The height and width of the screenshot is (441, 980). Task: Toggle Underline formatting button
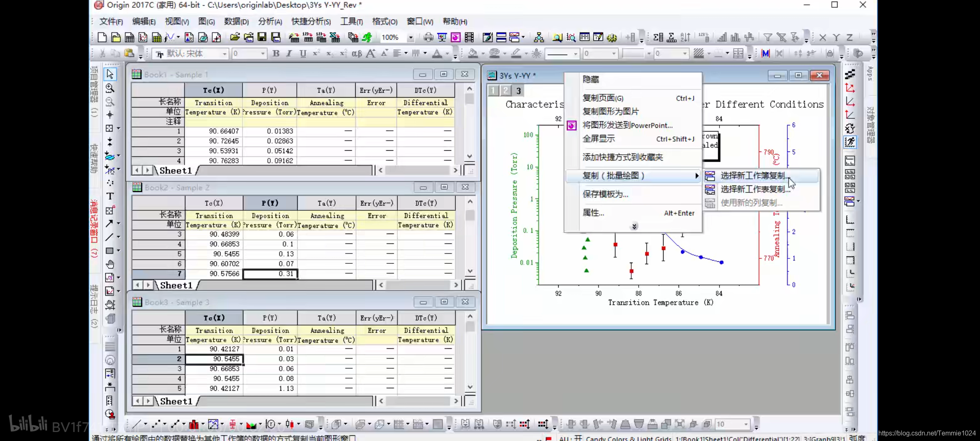click(303, 53)
